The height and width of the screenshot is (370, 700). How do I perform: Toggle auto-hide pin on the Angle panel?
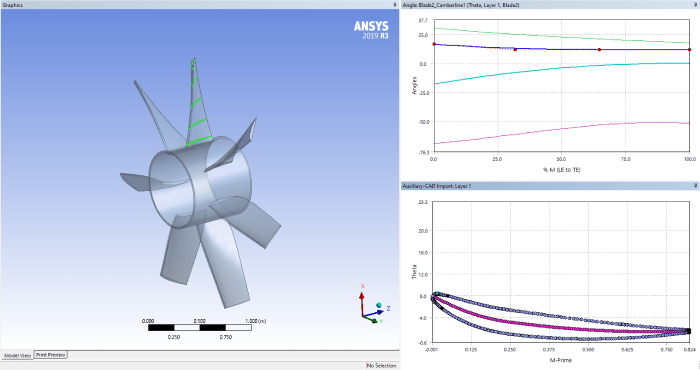pos(696,4)
